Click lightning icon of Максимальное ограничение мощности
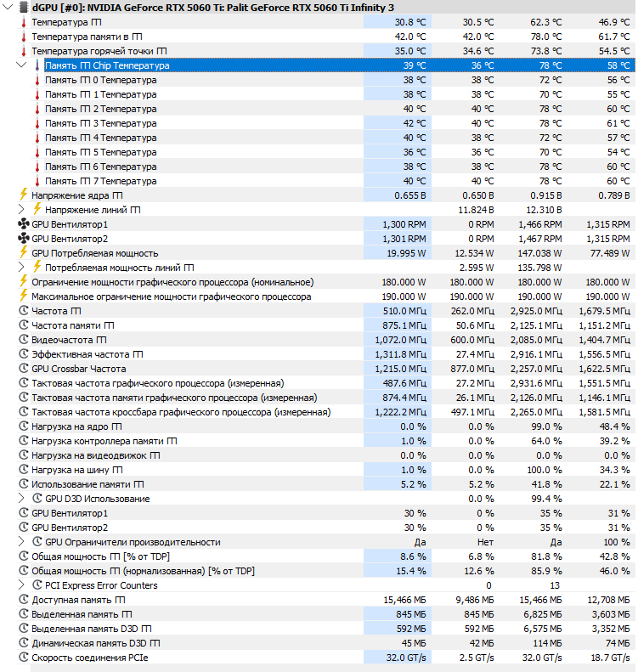Image resolution: width=638 pixels, height=672 pixels. [24, 296]
